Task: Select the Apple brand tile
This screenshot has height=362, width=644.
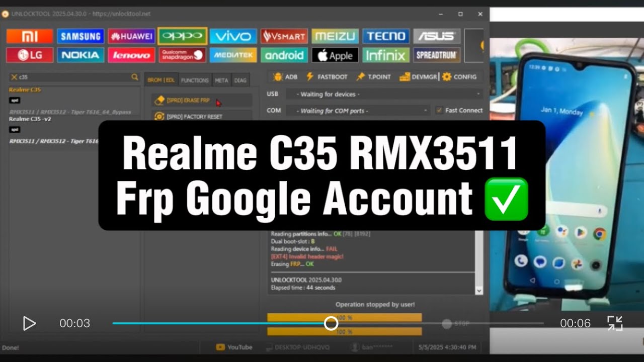Action: (335, 55)
